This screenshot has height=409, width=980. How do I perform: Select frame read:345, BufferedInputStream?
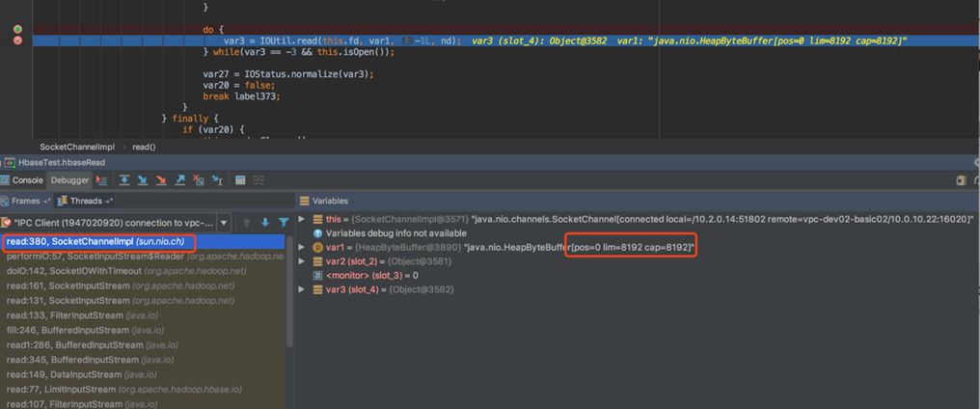143,360
